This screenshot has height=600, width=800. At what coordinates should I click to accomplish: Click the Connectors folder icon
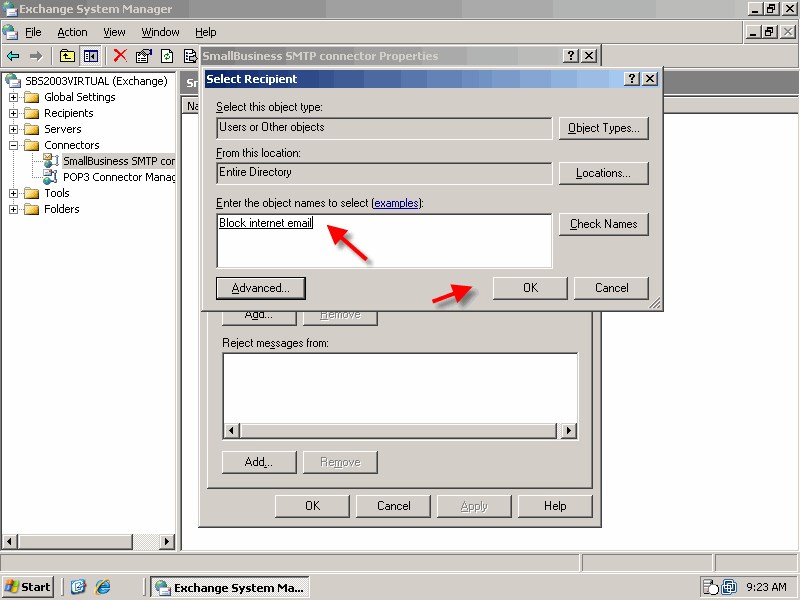click(32, 145)
